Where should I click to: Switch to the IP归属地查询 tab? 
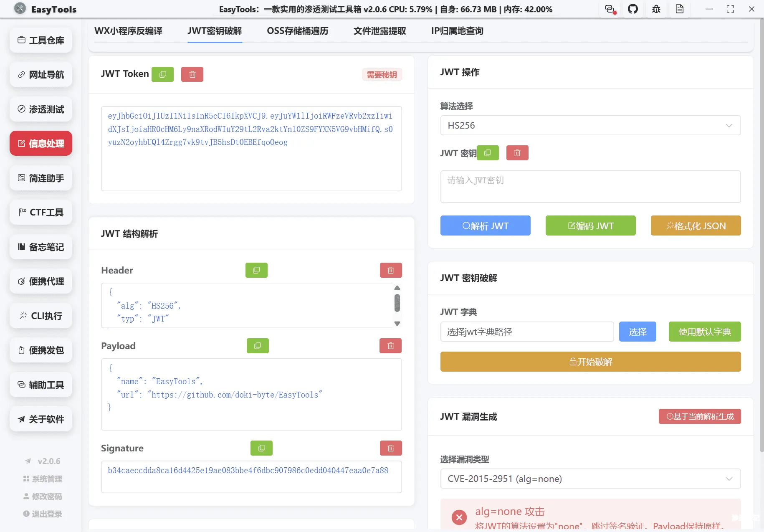456,30
